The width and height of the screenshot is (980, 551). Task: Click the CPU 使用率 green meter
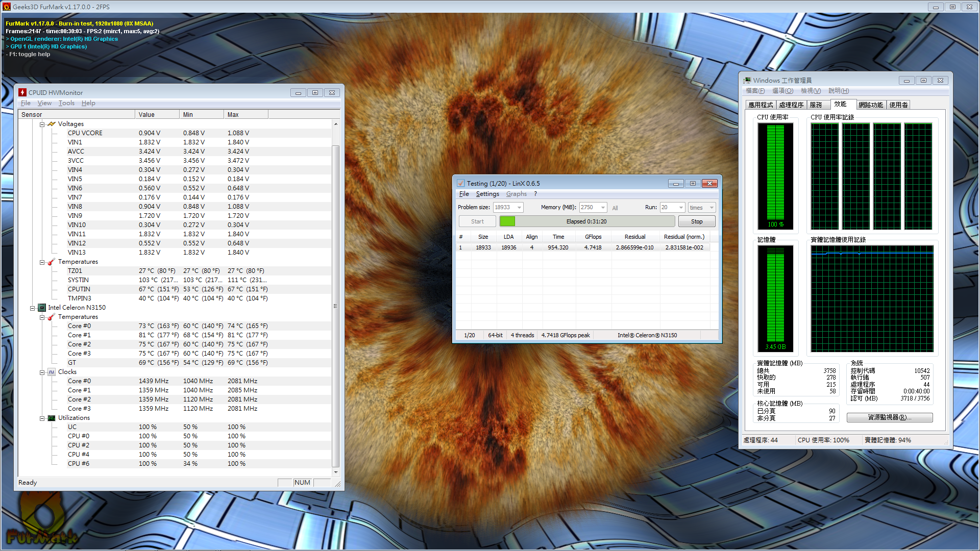775,176
